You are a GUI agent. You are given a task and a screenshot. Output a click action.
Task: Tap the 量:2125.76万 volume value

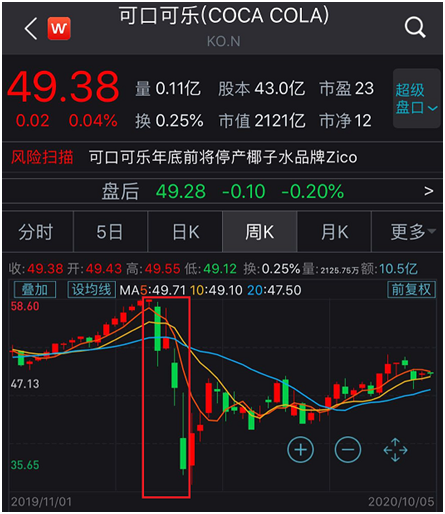click(331, 269)
